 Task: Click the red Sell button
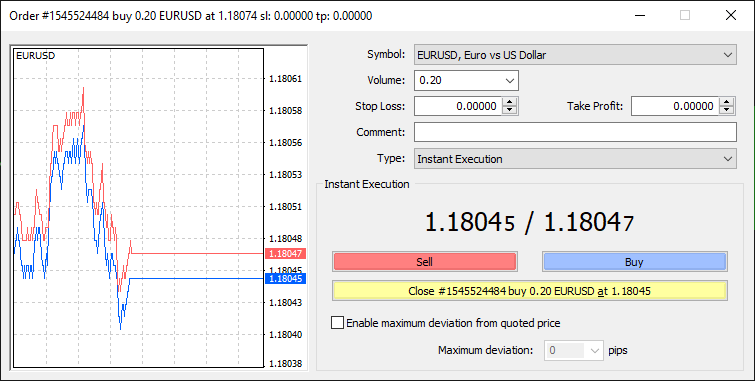pyautogui.click(x=425, y=262)
